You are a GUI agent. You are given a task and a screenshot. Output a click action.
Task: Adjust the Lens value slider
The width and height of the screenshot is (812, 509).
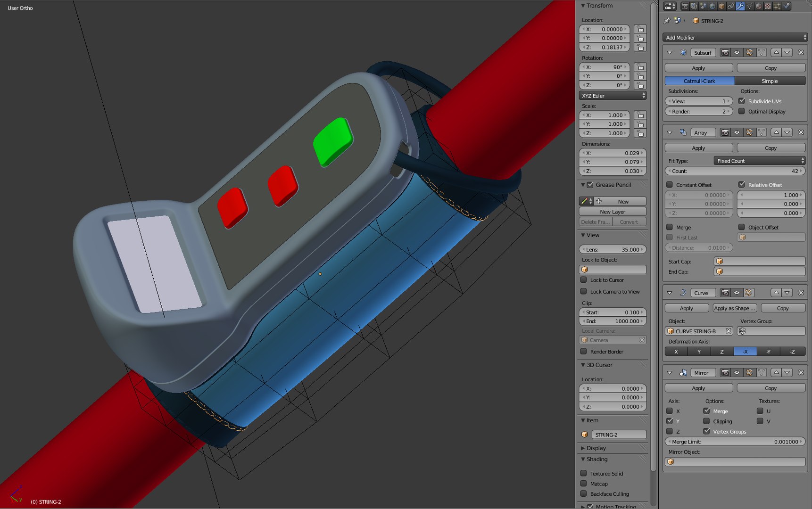click(x=613, y=249)
